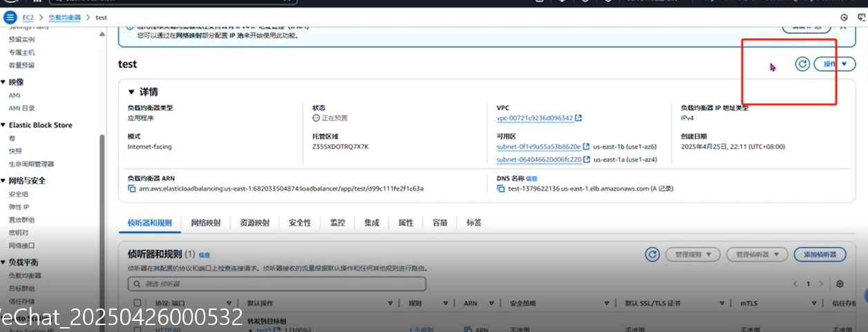Collapse the Elastic Block Store sidebar group
The height and width of the screenshot is (332, 868).
(x=3, y=125)
